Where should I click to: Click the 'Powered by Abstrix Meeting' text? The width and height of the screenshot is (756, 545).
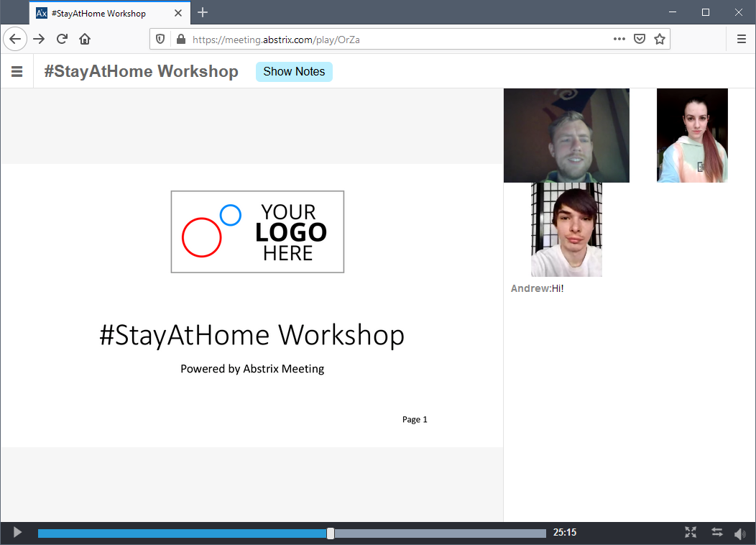pos(252,369)
